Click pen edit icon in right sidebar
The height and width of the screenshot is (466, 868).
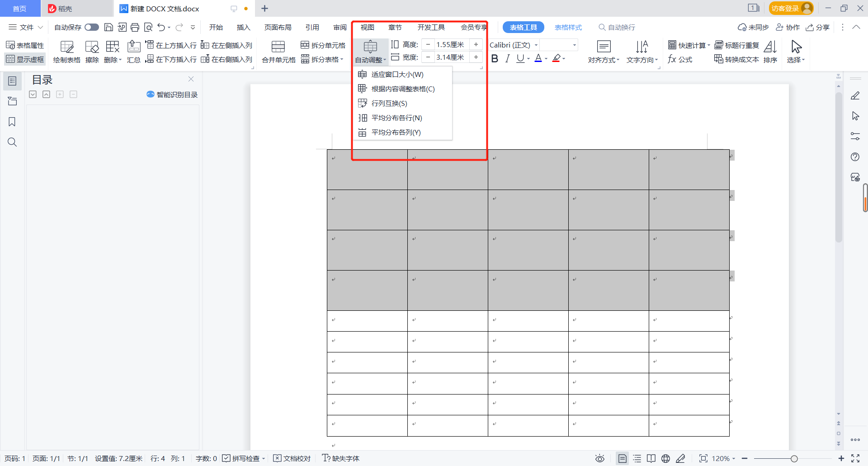[855, 95]
